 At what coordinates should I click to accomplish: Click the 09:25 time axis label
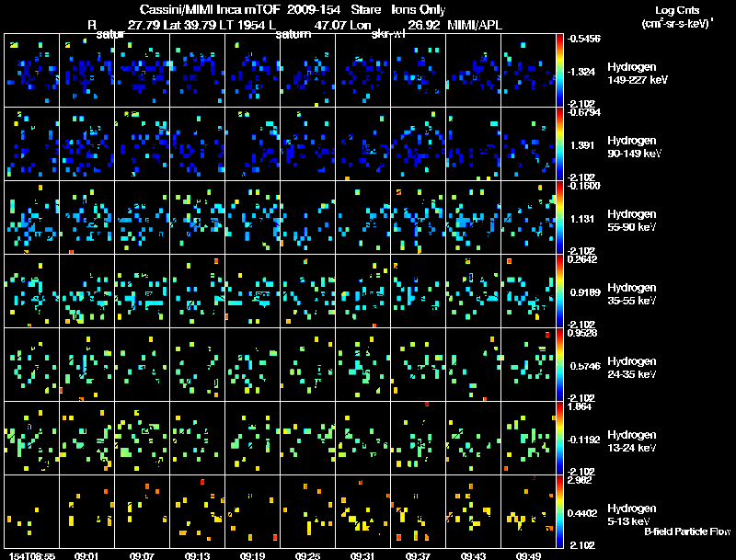(x=307, y=555)
